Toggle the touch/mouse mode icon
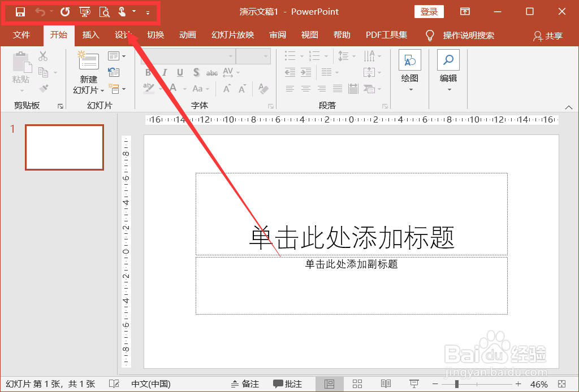This screenshot has height=392, width=579. 122,12
